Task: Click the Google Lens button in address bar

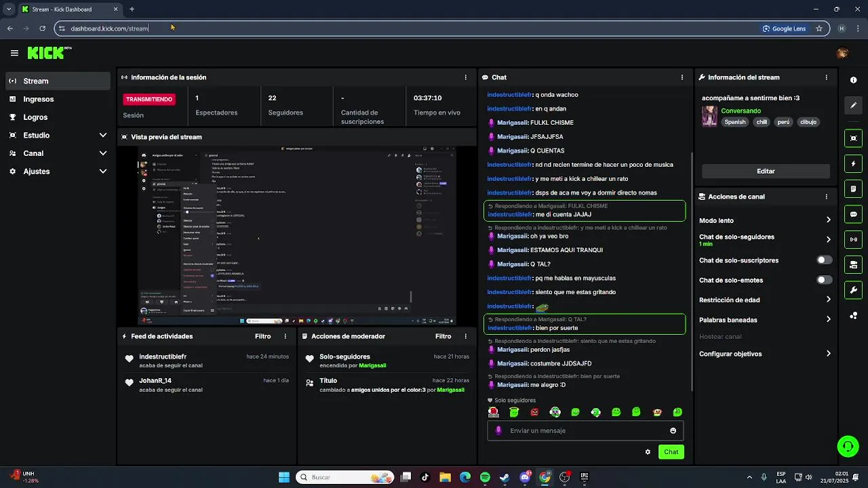Action: [x=784, y=28]
